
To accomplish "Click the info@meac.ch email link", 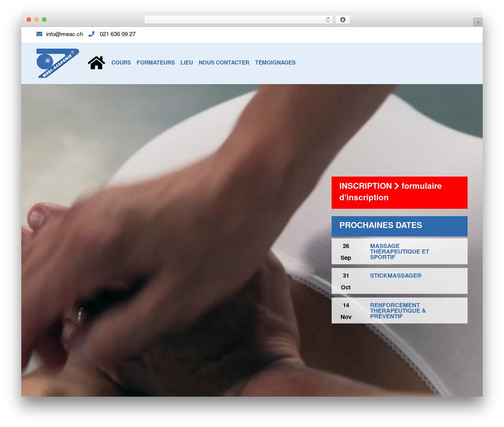I will tap(65, 34).
